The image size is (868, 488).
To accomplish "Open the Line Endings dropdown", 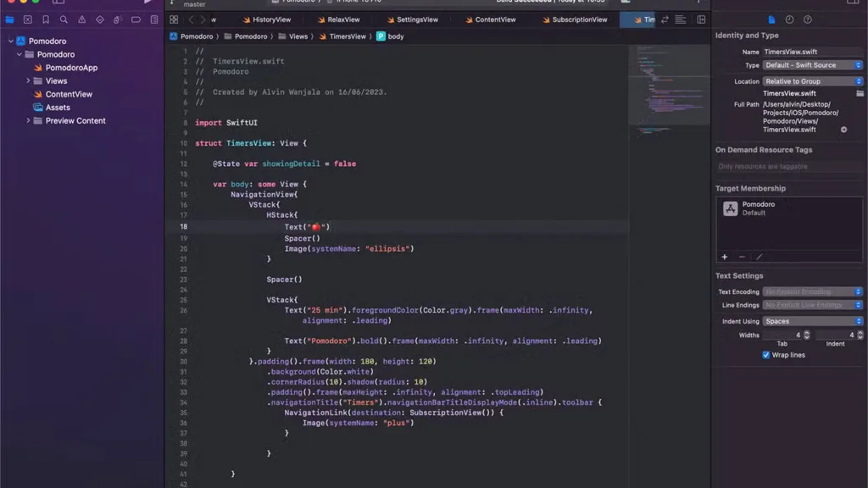I will pos(813,305).
